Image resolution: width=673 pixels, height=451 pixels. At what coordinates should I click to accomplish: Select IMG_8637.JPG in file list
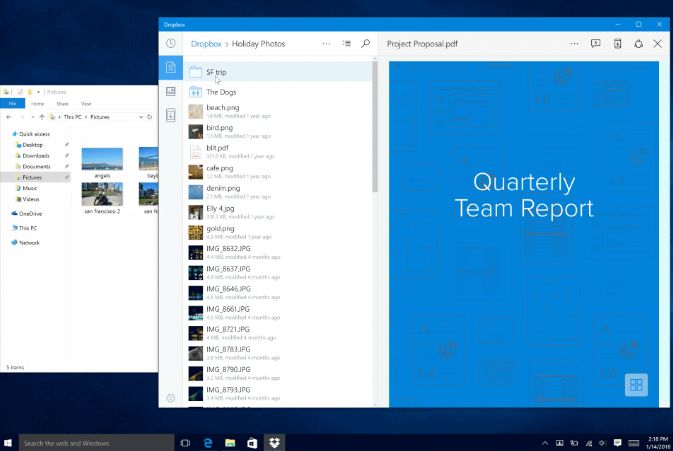pos(278,272)
